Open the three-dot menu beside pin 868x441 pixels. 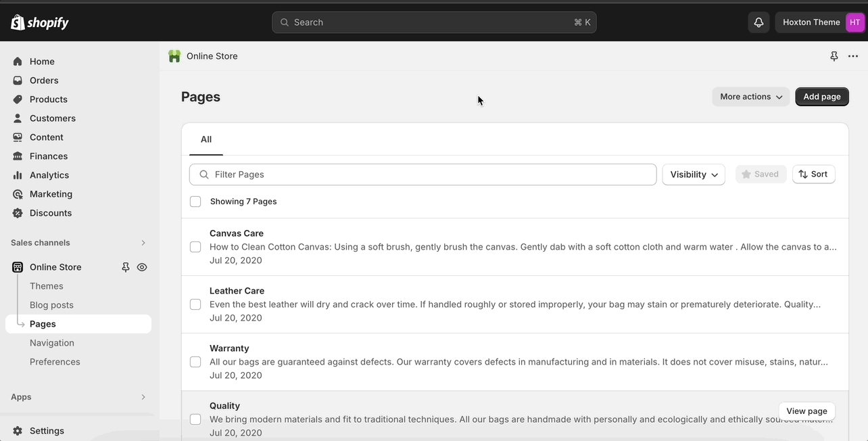click(x=853, y=56)
